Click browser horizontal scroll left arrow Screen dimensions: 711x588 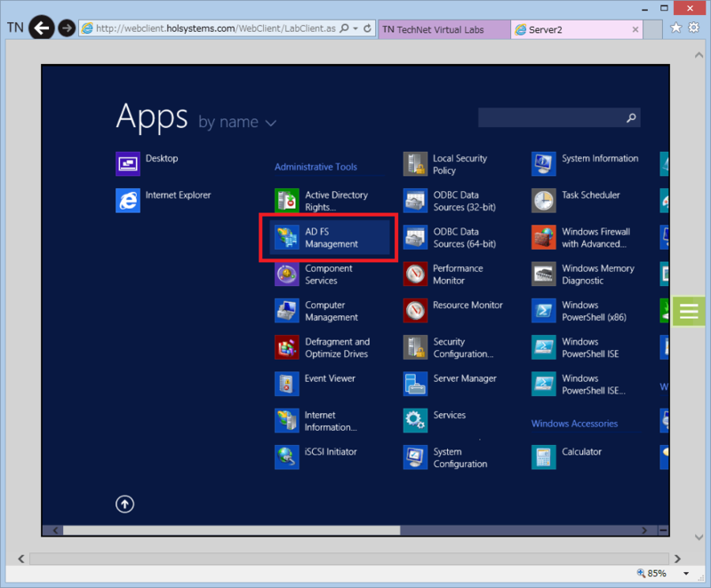[20, 559]
